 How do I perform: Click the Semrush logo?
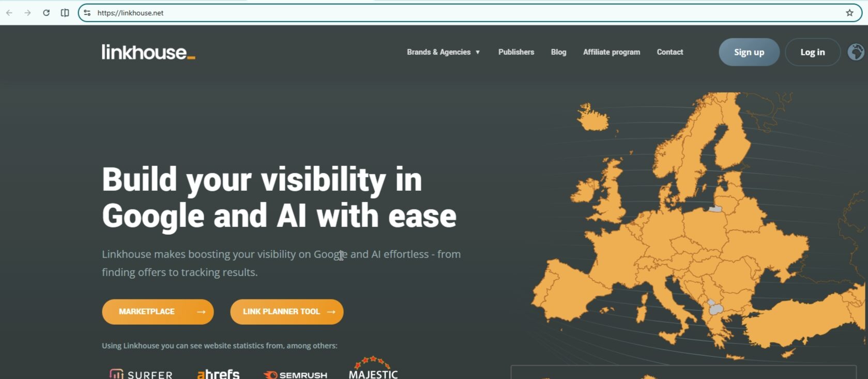(295, 375)
